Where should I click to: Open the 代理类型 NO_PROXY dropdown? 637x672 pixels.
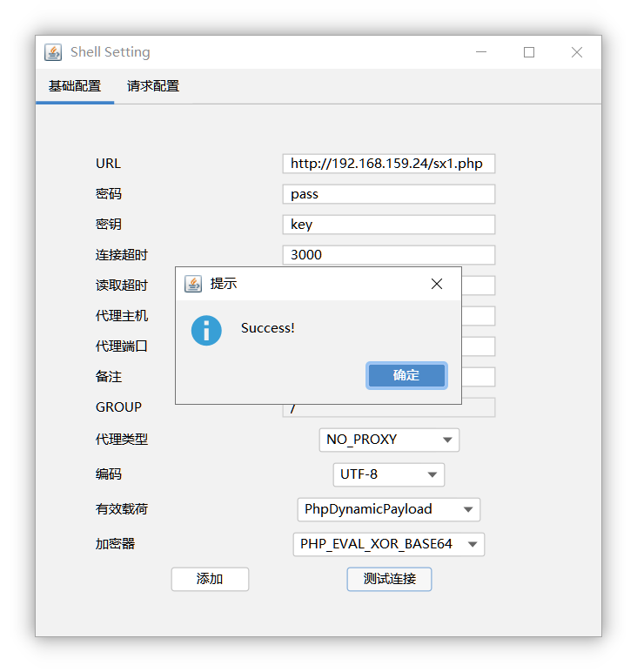tap(389, 440)
